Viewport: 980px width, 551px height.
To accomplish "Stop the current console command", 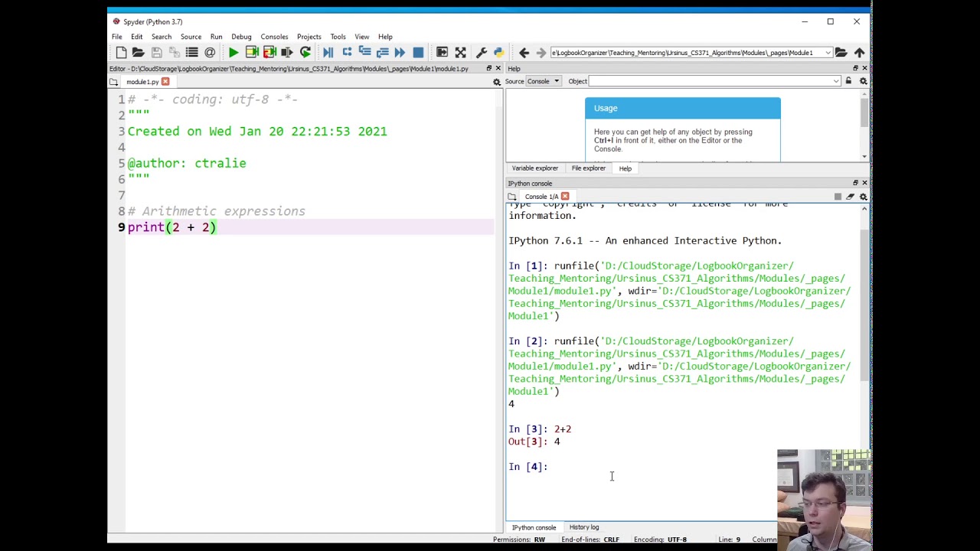I will [x=838, y=197].
